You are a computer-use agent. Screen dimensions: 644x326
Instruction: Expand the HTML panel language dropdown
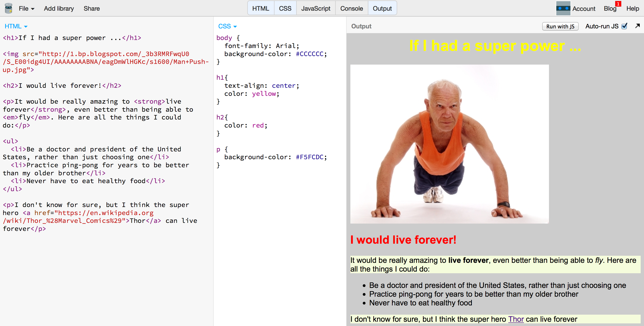16,26
